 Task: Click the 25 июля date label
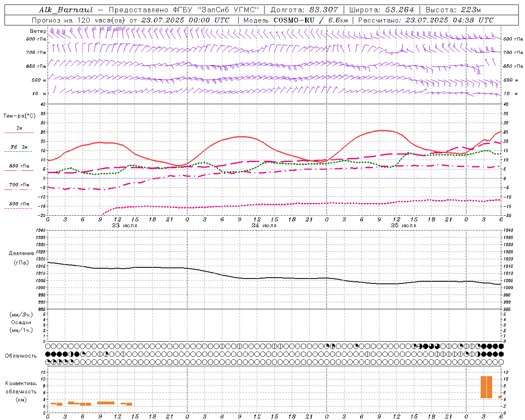pyautogui.click(x=404, y=225)
